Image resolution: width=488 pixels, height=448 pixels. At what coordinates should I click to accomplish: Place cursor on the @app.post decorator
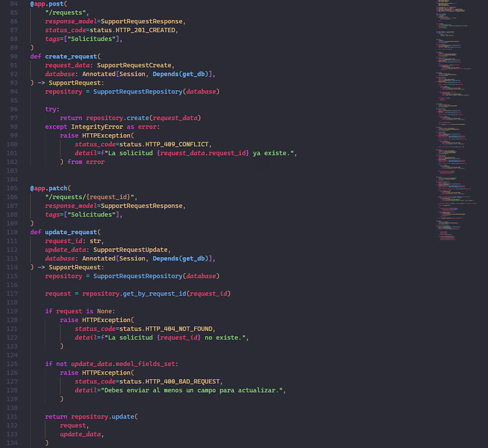tap(48, 4)
